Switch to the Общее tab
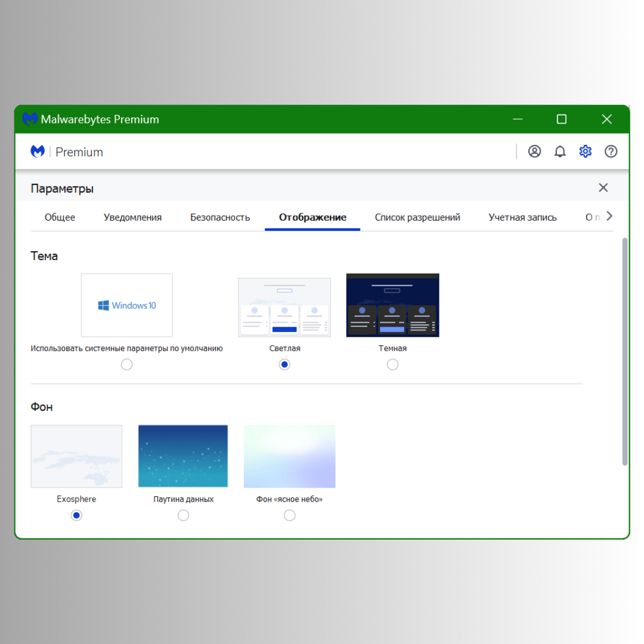644x644 pixels. [x=60, y=217]
